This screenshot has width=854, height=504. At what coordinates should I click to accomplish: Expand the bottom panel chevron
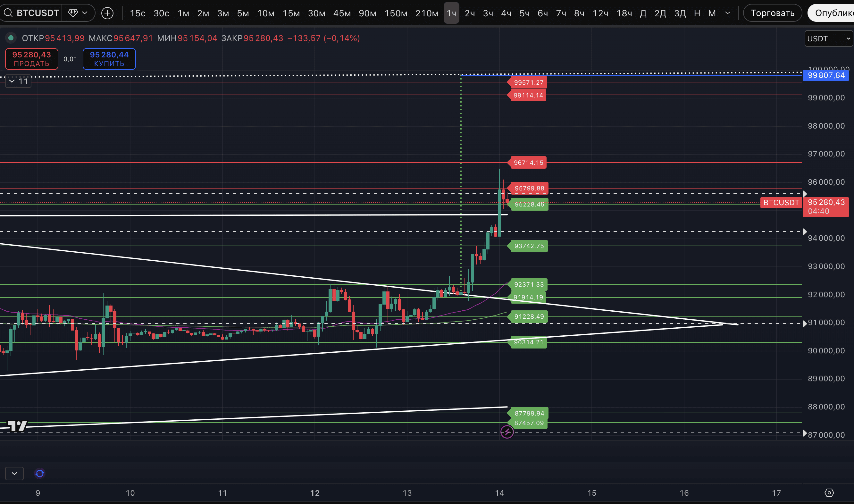(x=14, y=474)
